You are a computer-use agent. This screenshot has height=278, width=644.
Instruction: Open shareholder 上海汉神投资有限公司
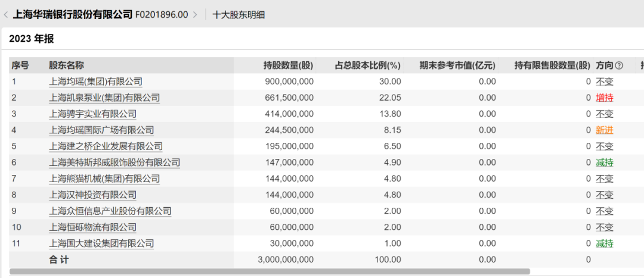pos(93,195)
